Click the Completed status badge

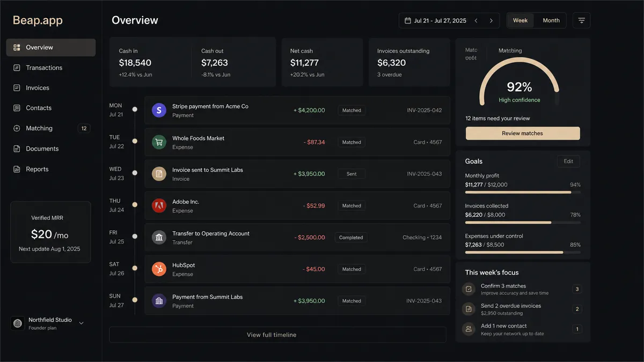point(351,238)
